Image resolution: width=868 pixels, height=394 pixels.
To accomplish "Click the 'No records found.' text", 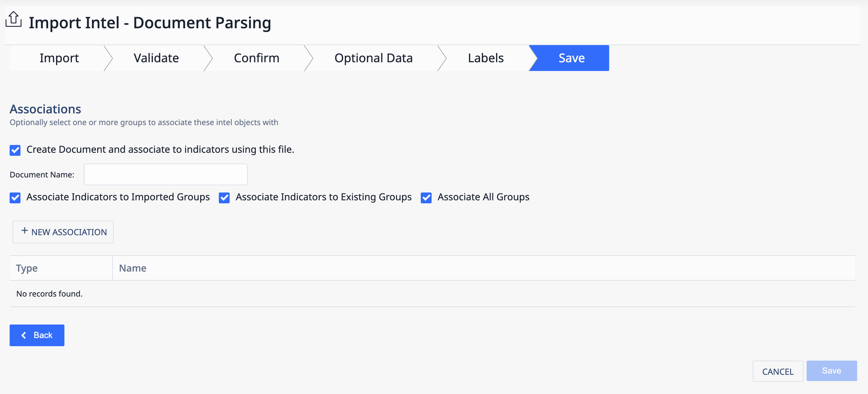I will point(49,294).
